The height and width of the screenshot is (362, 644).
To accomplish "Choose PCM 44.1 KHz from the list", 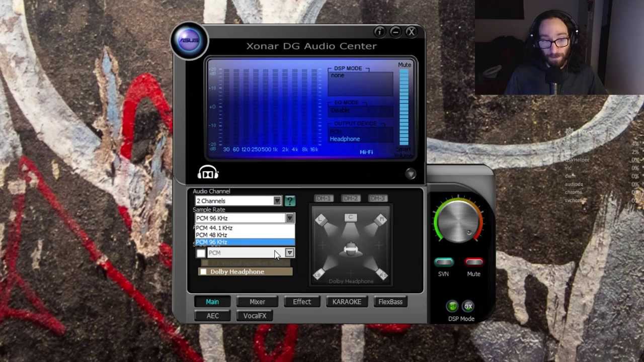I will pos(245,228).
